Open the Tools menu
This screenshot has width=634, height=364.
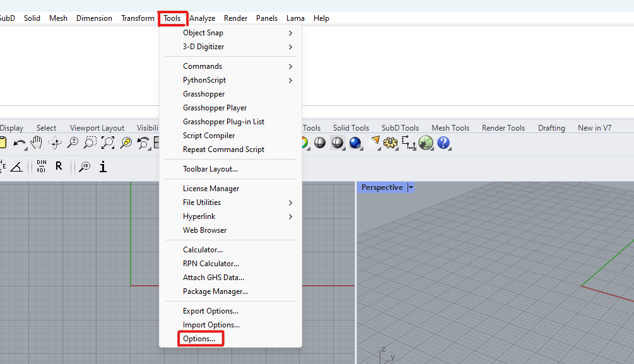click(x=172, y=18)
